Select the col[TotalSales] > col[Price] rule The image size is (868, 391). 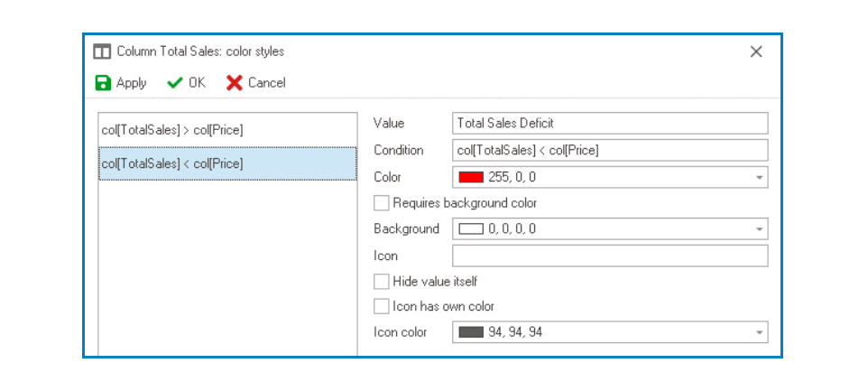(172, 130)
